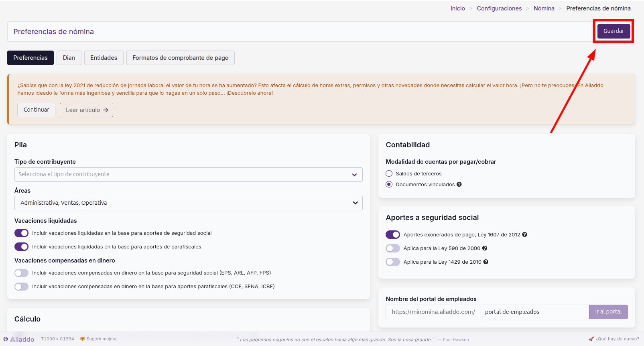
Task: Go to Configuraciones breadcrumb link
Action: [500, 8]
